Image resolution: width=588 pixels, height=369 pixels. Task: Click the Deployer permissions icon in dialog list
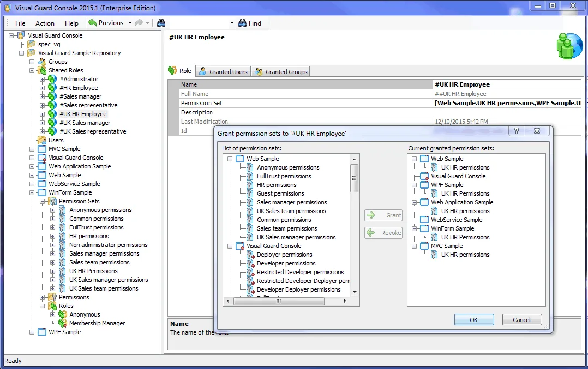(x=250, y=255)
